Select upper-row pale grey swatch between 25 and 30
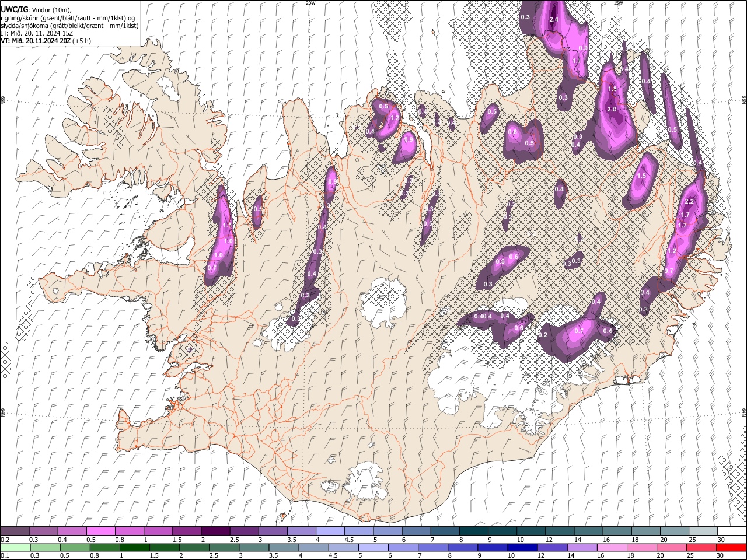The image size is (747, 560). tap(703, 531)
